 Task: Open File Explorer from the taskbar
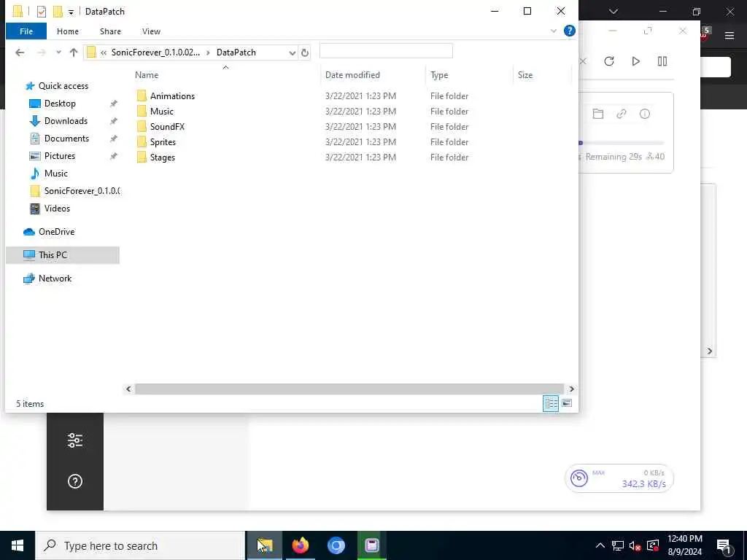click(x=264, y=545)
